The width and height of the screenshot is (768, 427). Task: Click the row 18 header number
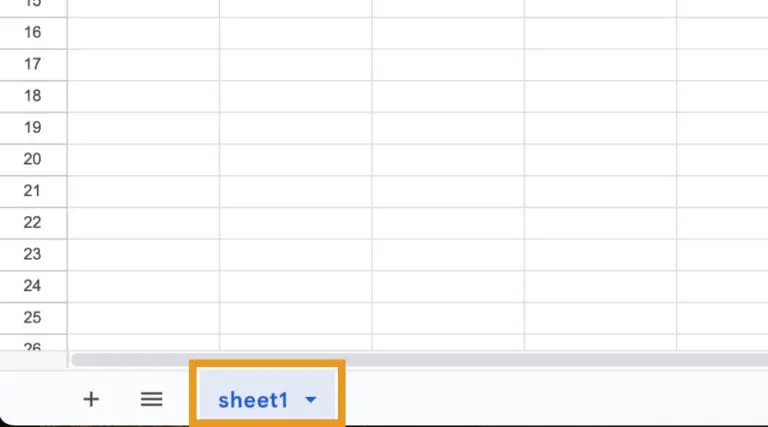[x=33, y=96]
